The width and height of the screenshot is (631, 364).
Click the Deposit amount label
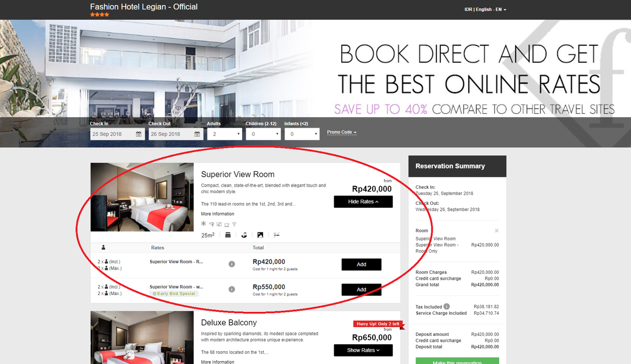(432, 334)
